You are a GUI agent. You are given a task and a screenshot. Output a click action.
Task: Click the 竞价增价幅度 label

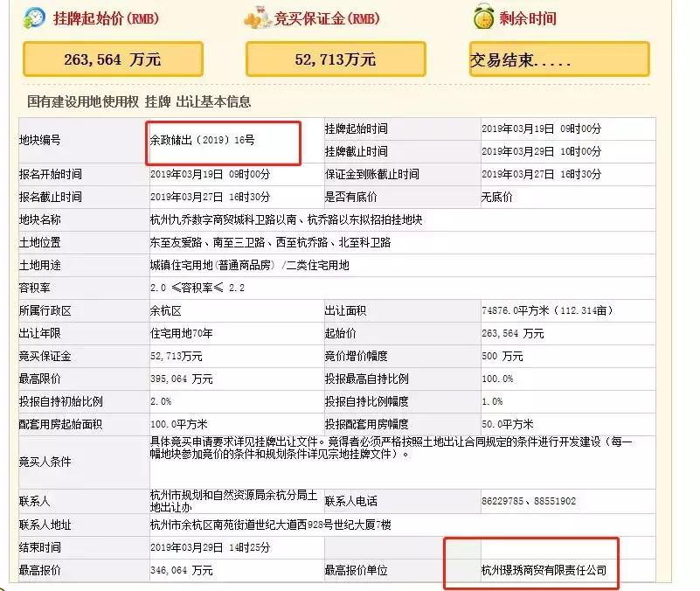(x=356, y=357)
